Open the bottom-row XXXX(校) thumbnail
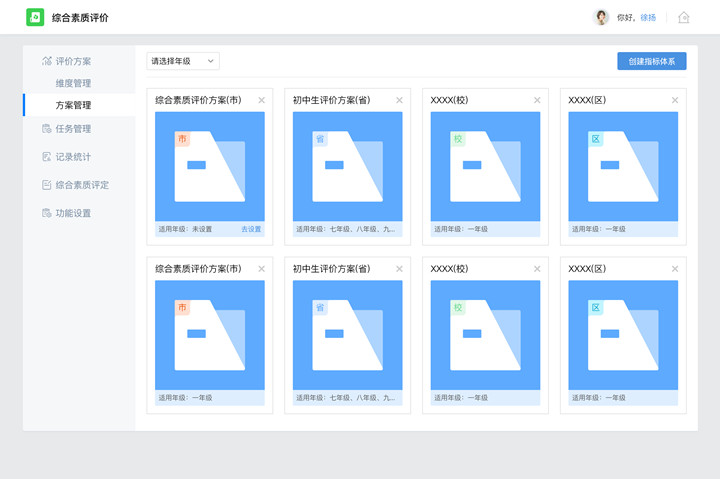Screen dimensions: 720x479 pos(485,335)
